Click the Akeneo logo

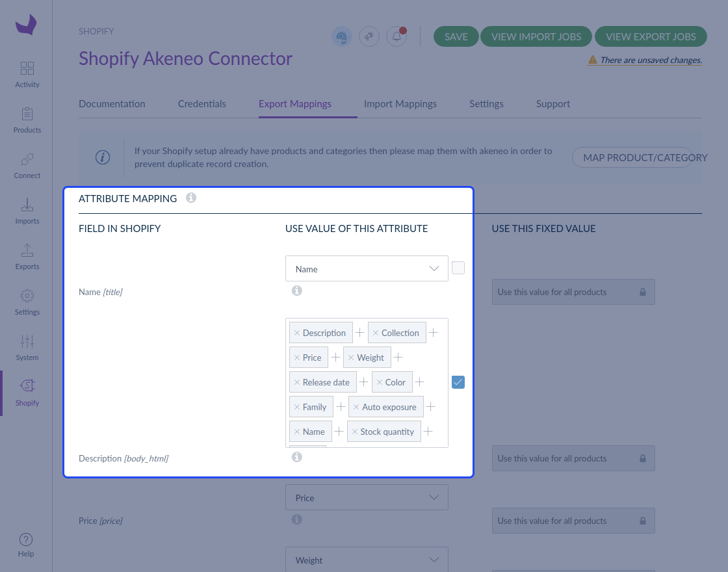click(26, 25)
